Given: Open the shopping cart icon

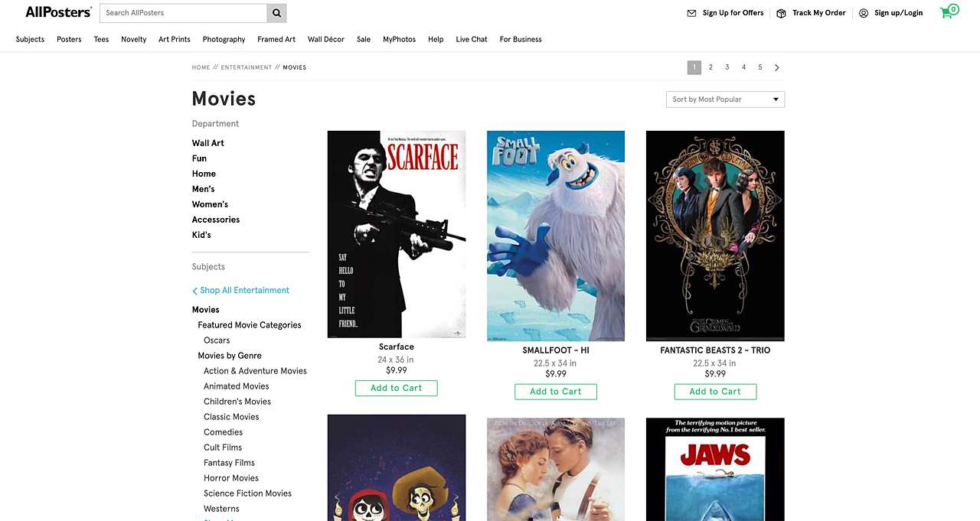Looking at the screenshot, I should tap(947, 13).
